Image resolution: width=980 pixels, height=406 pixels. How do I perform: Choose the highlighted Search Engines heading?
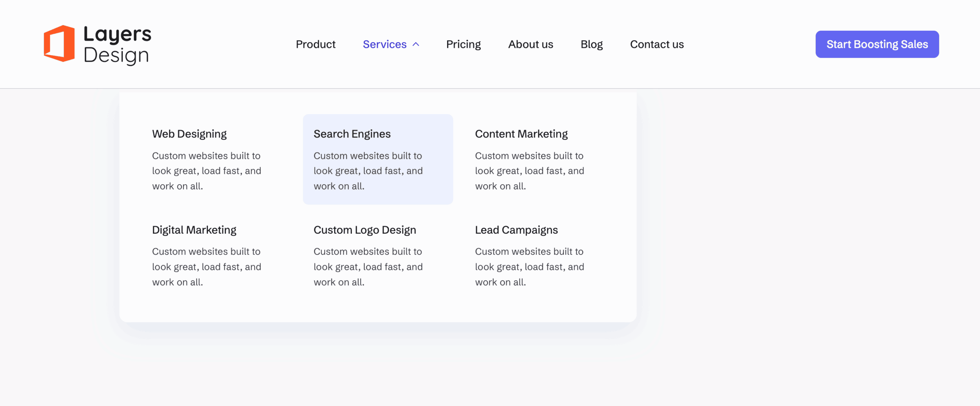point(352,134)
